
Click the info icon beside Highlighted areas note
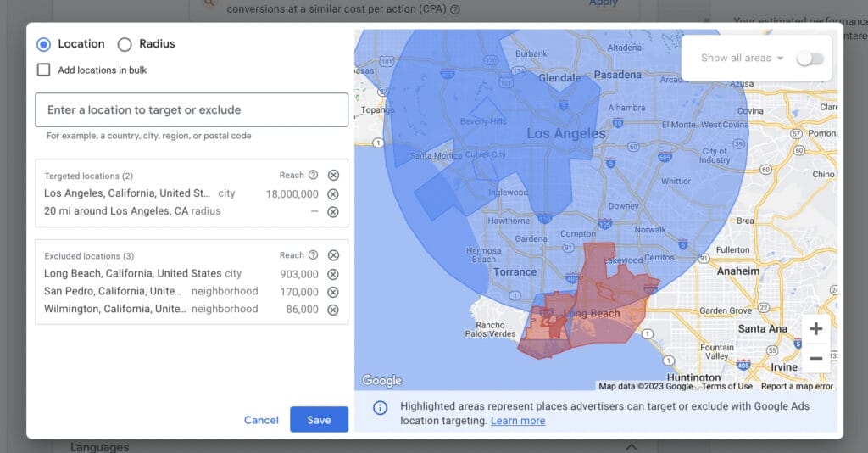[381, 407]
